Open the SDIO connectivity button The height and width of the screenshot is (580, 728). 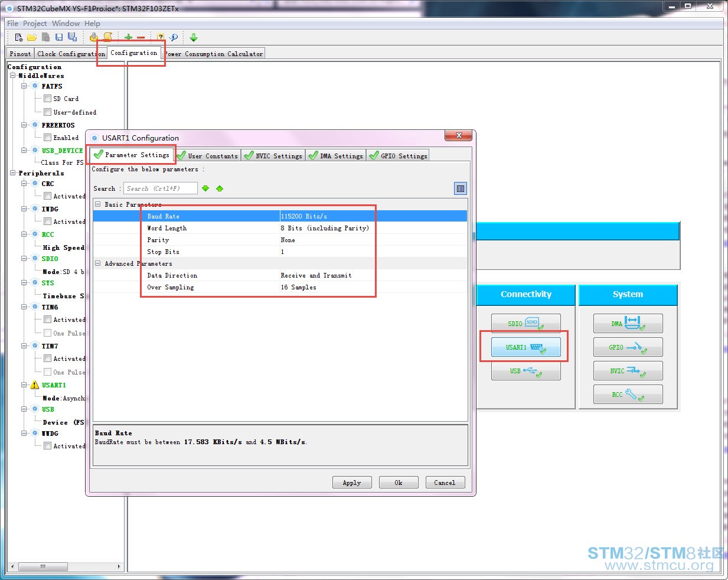[526, 323]
